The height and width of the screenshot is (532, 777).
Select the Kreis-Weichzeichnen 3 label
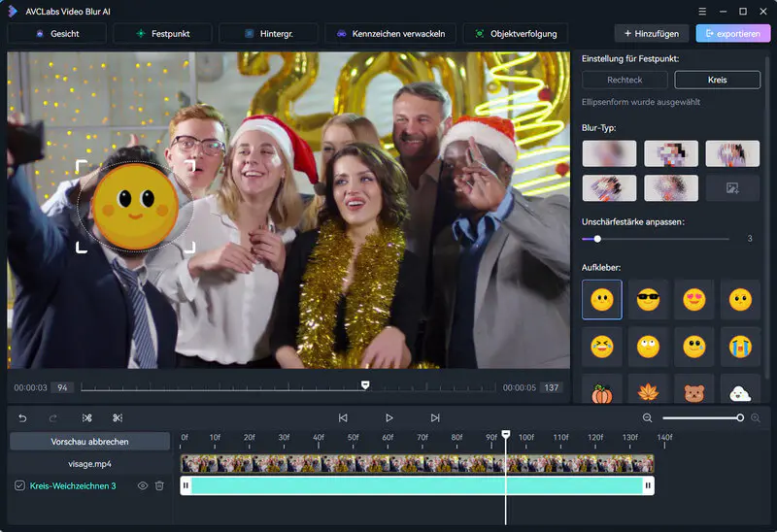pyautogui.click(x=73, y=486)
